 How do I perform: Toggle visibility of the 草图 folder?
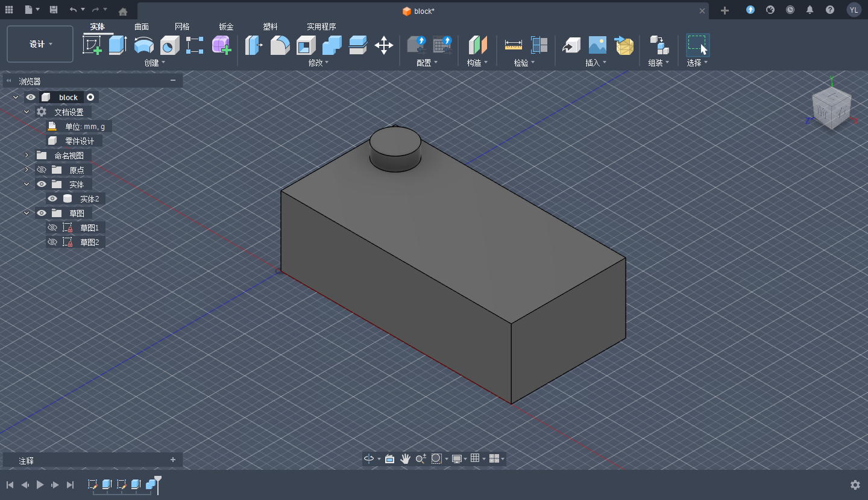[x=42, y=213]
